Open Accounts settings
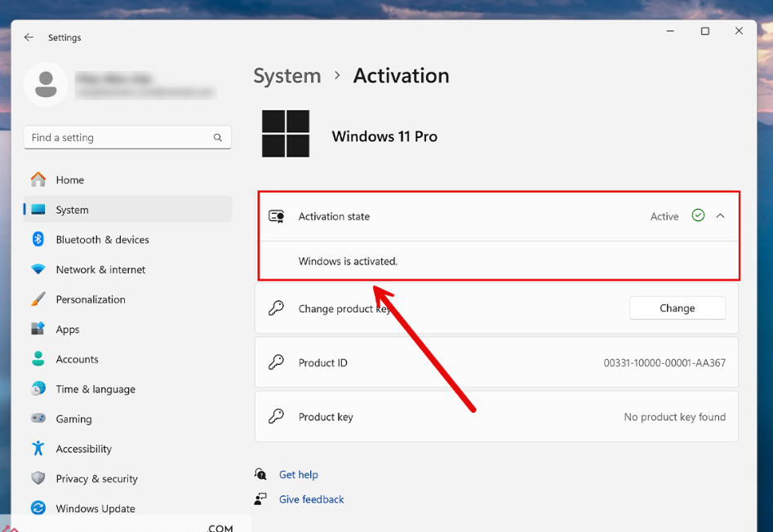 pos(77,359)
